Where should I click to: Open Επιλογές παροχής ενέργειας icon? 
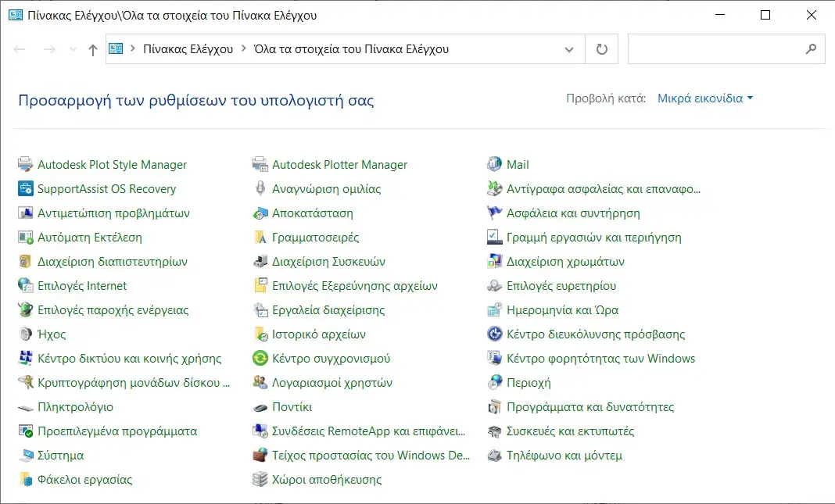[x=25, y=309]
